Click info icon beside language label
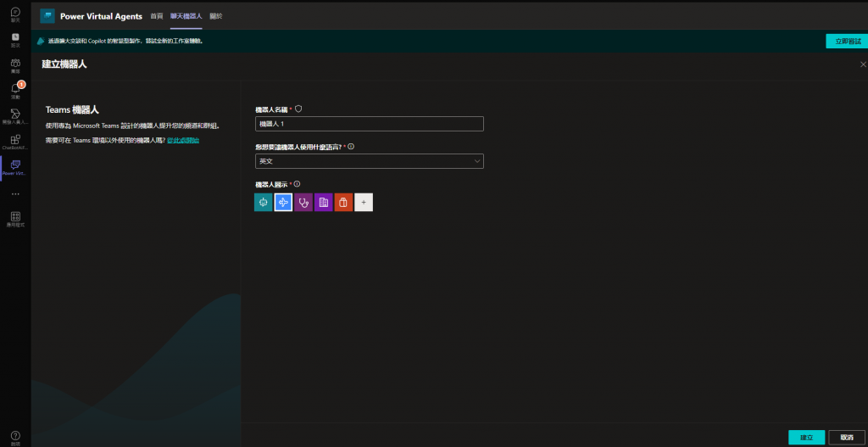868x447 pixels. [351, 147]
